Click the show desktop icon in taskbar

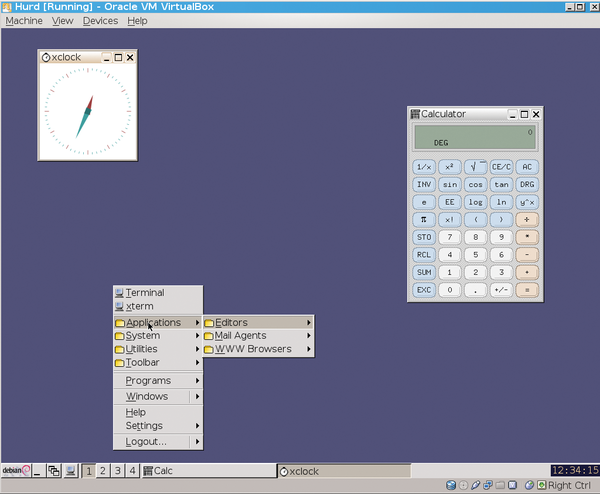[x=38, y=471]
